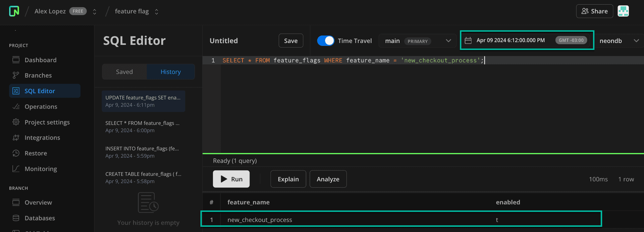Click the Run query button

point(231,179)
